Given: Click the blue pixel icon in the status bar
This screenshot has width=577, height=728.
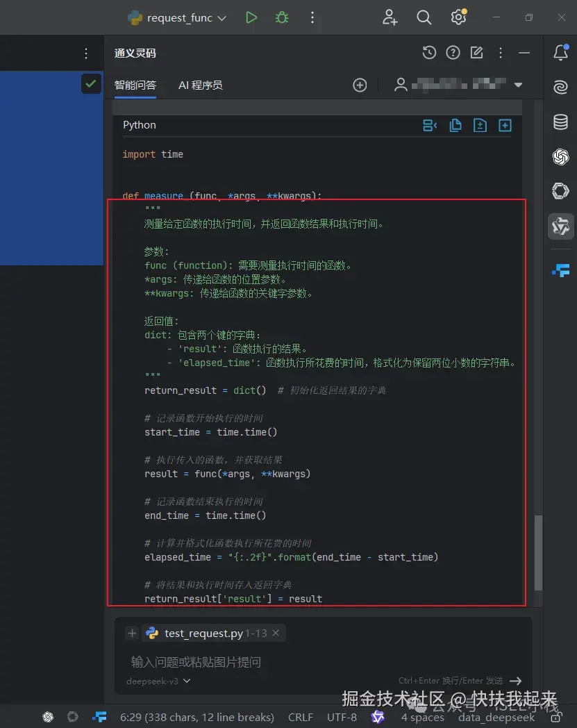Looking at the screenshot, I should [x=99, y=717].
